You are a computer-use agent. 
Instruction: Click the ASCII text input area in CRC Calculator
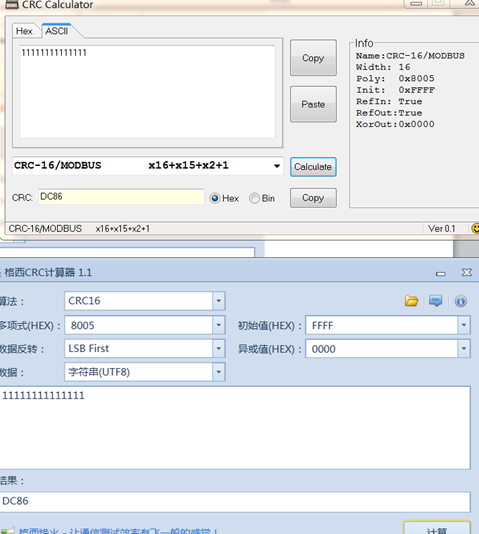[147, 92]
